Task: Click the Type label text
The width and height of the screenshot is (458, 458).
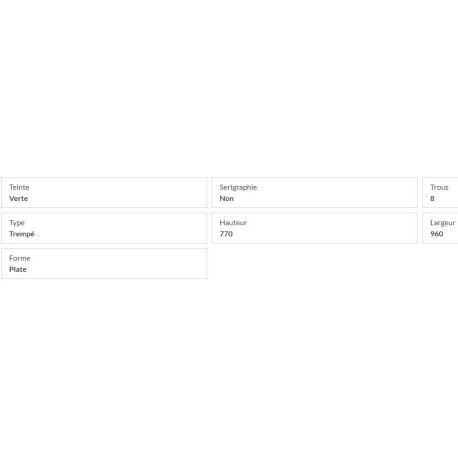Action: pos(17,223)
